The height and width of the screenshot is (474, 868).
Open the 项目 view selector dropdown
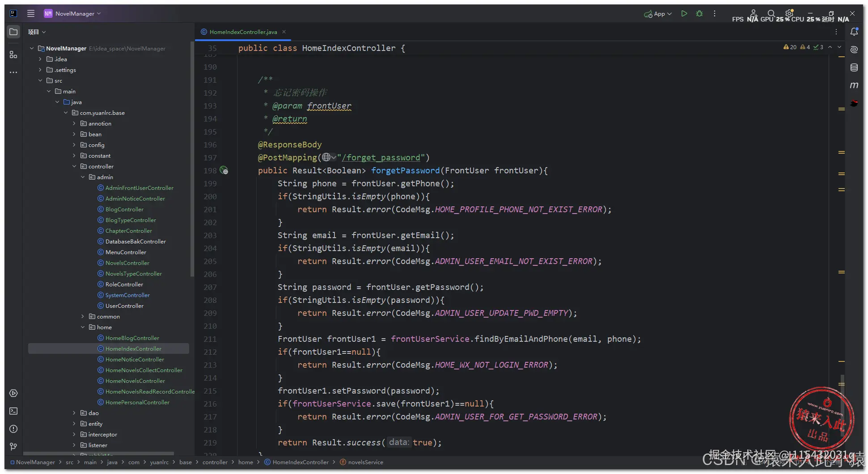(x=37, y=32)
